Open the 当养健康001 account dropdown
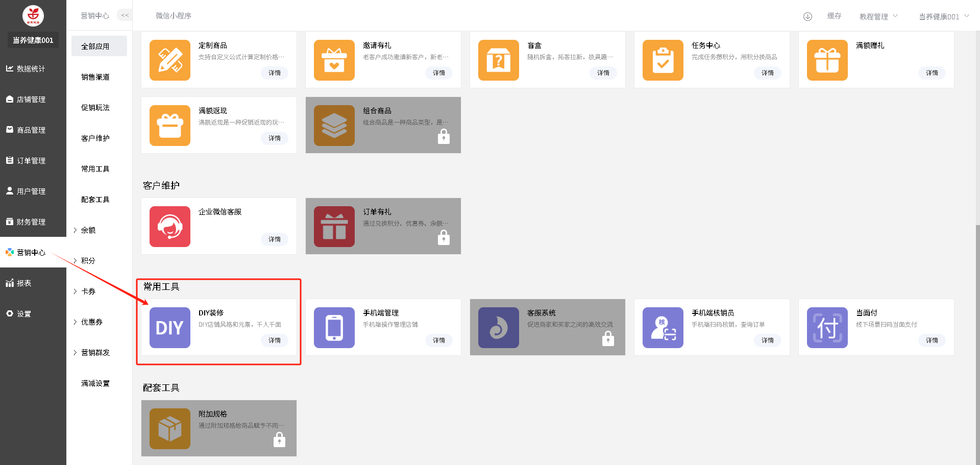This screenshot has width=980, height=465. pos(943,16)
